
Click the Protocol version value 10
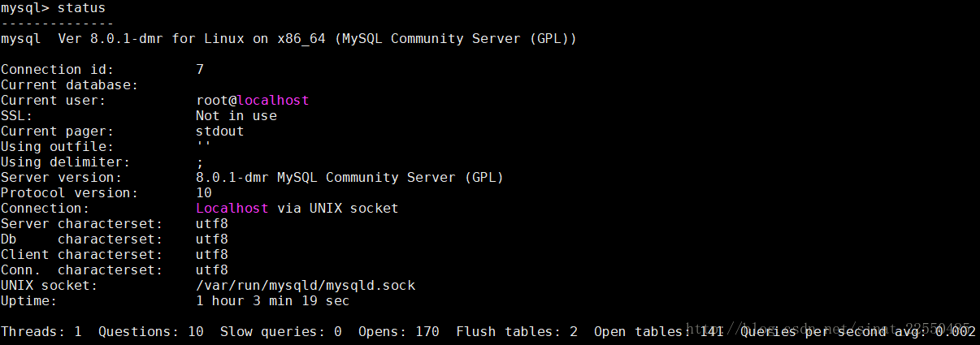[204, 193]
